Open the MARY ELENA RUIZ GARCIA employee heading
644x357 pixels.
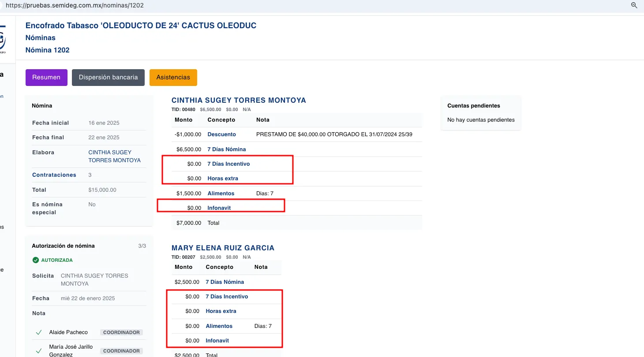[x=223, y=248]
